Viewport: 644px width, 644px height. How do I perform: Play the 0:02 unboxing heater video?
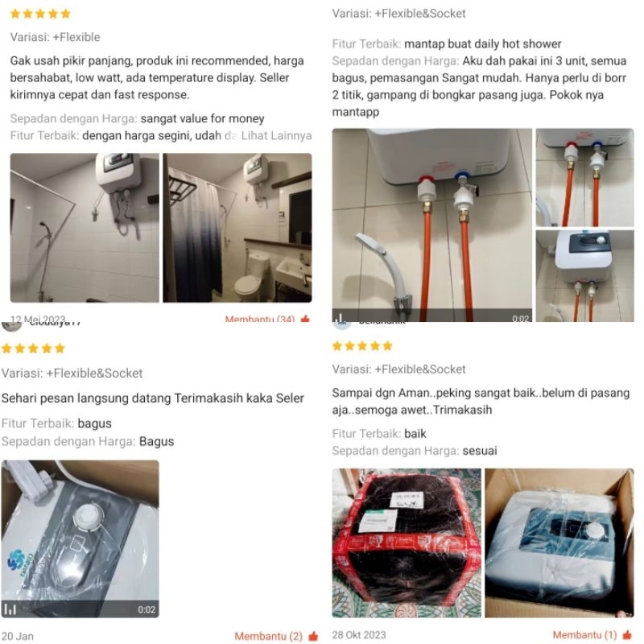coord(80,539)
